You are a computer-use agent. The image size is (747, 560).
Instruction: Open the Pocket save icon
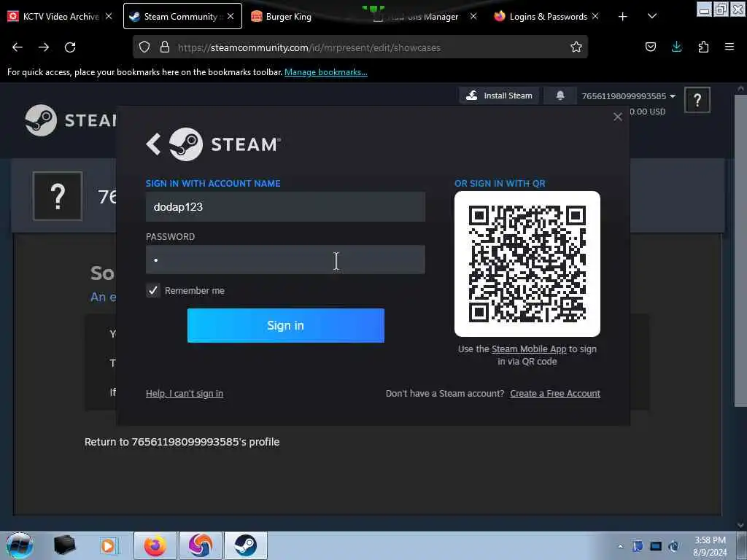click(x=650, y=47)
